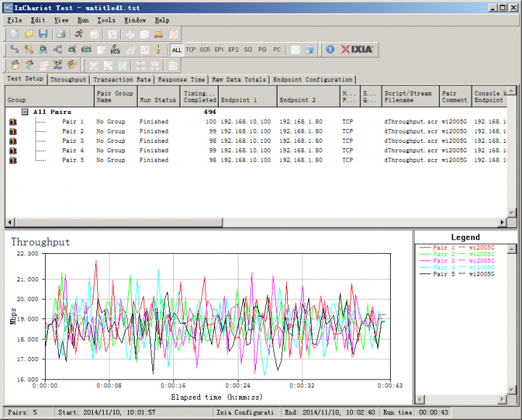The width and height of the screenshot is (522, 420).
Task: Start the test with the running man icon
Action: tap(79, 34)
